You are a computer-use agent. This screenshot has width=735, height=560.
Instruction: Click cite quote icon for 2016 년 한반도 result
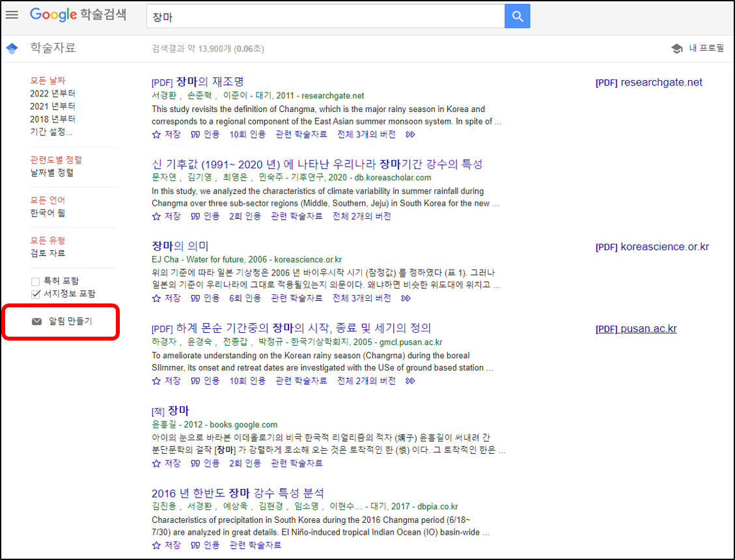point(195,545)
